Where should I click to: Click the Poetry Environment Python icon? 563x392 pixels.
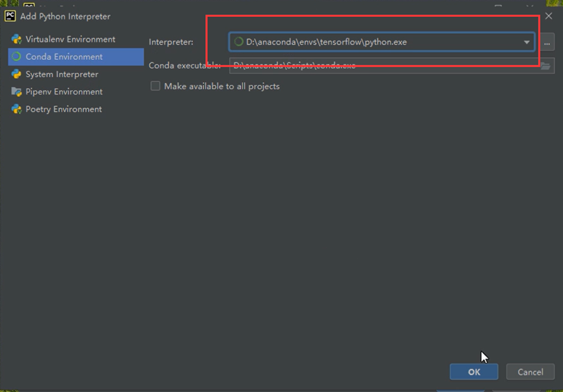tap(16, 109)
